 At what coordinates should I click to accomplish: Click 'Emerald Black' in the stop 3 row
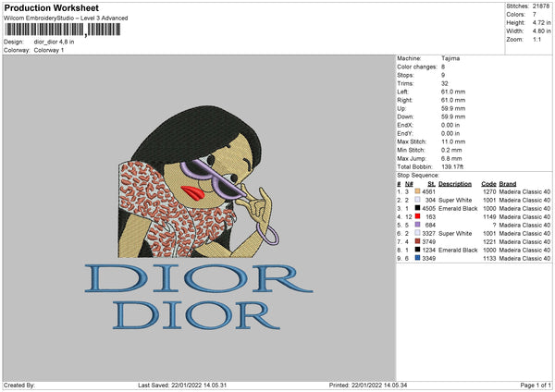(x=458, y=208)
